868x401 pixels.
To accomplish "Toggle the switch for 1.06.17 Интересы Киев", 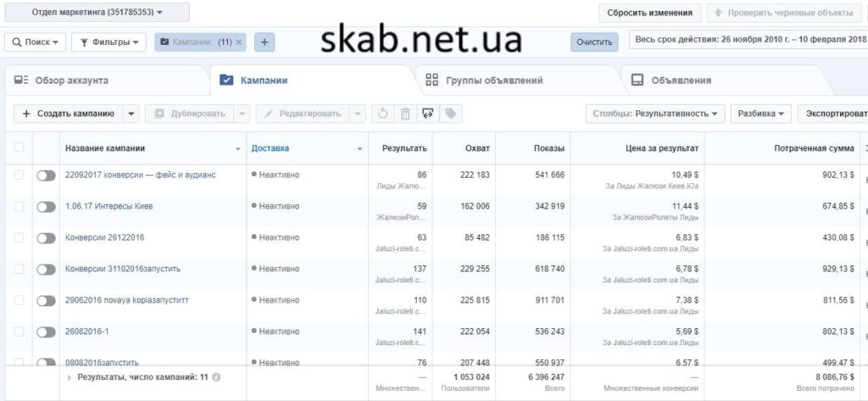I will coord(46,206).
